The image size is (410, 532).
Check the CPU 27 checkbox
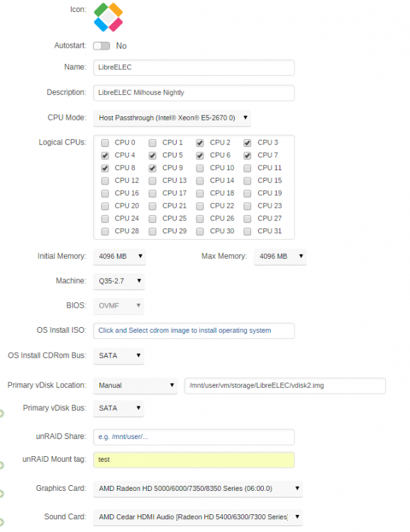coord(248,218)
